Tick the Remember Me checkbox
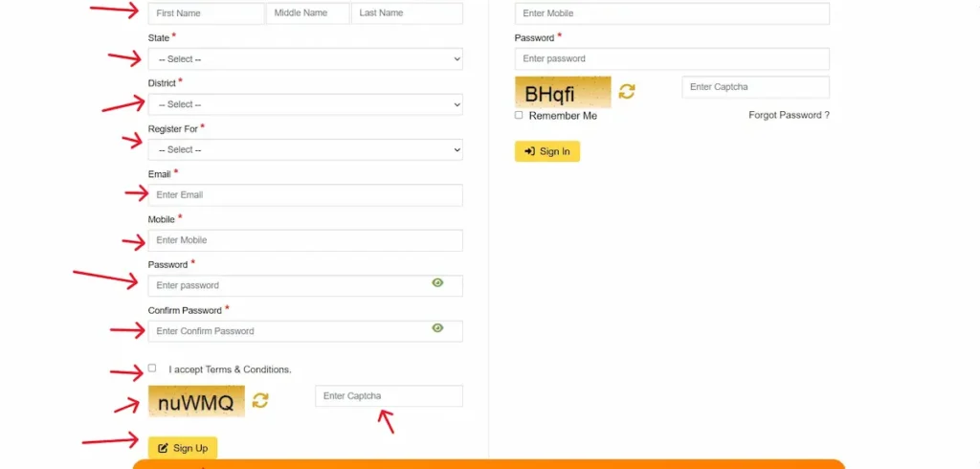 pyautogui.click(x=519, y=115)
